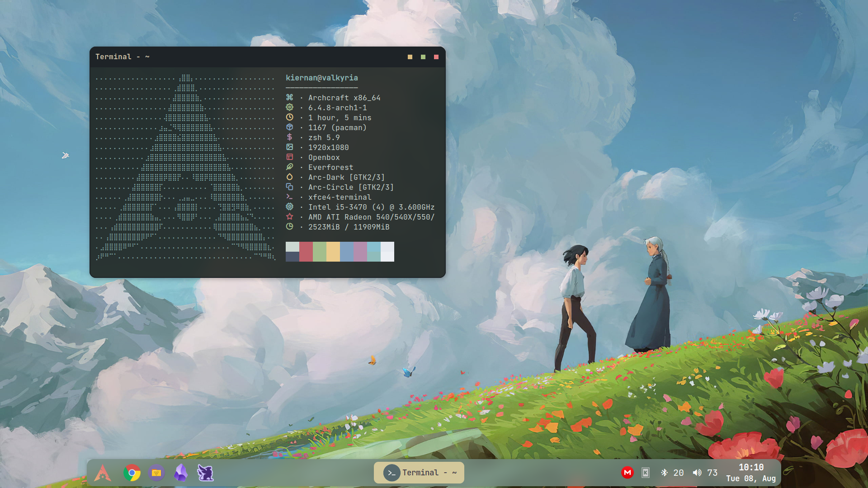Mute audio via the speaker tray icon

(x=698, y=473)
